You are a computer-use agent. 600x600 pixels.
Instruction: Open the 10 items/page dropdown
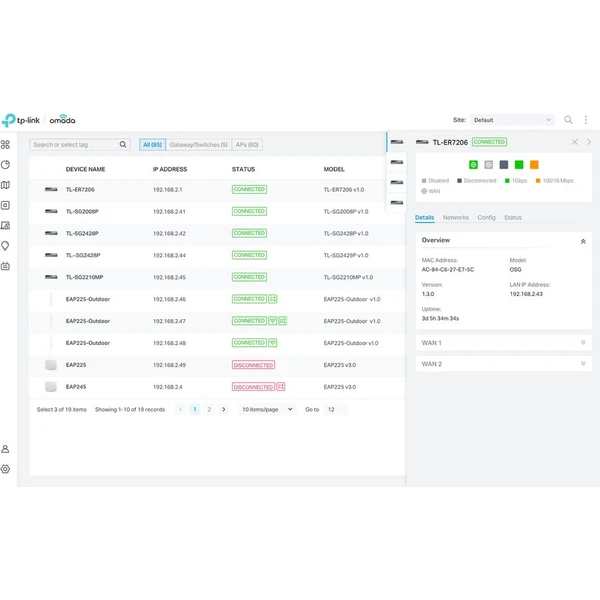coord(267,409)
